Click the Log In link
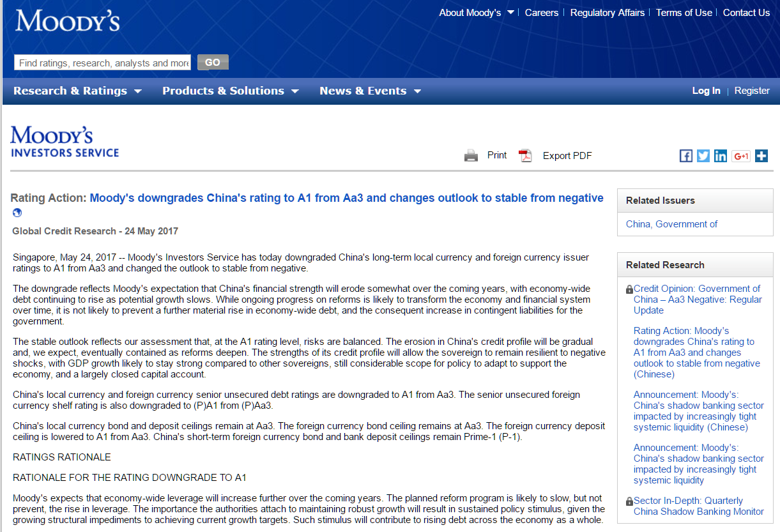This screenshot has width=780, height=532. [x=706, y=91]
